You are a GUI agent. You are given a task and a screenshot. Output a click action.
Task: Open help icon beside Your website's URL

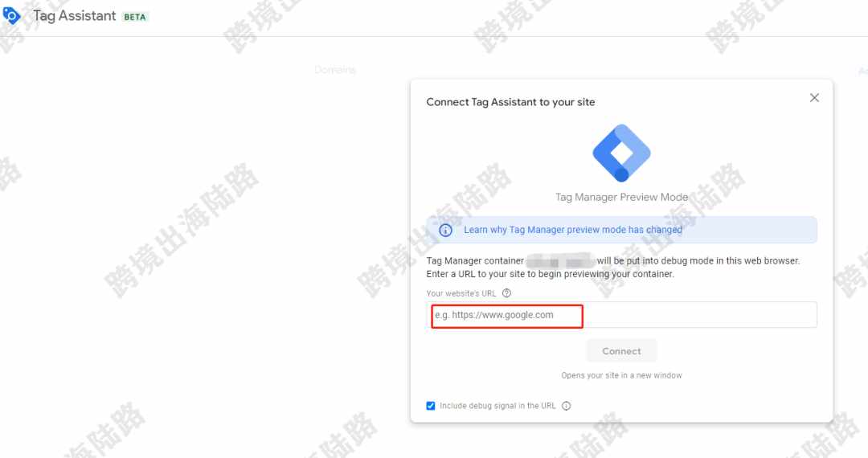coord(506,293)
